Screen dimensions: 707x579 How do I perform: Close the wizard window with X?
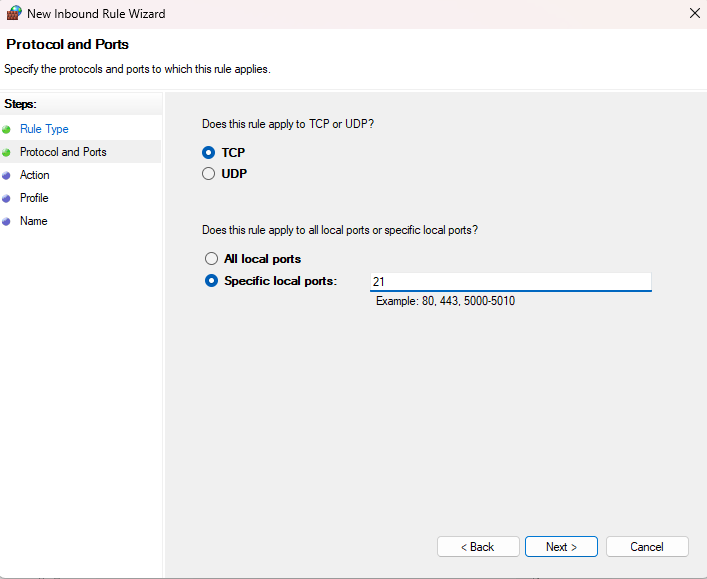(694, 14)
